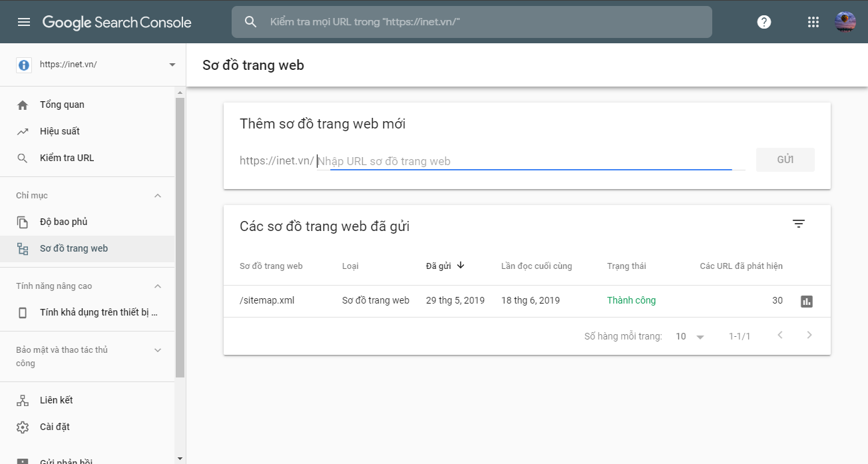Click the property info icon beside https://inet.vn/

(24, 65)
